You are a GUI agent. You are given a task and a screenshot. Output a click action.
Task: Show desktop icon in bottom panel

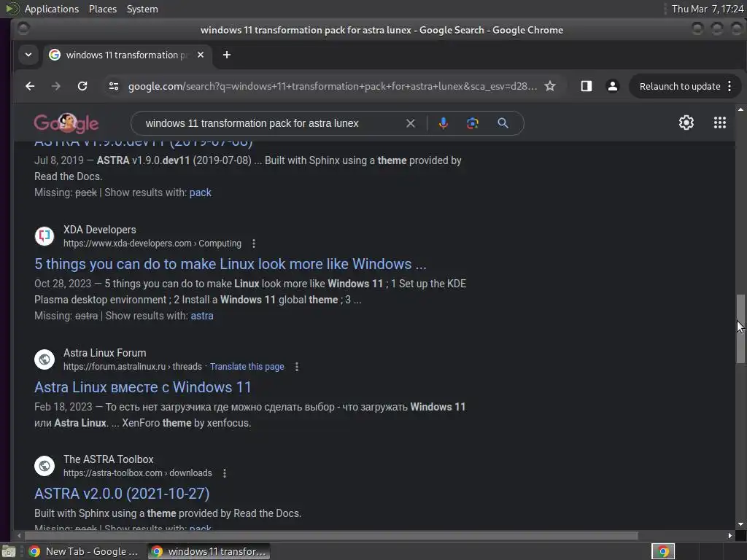9,551
